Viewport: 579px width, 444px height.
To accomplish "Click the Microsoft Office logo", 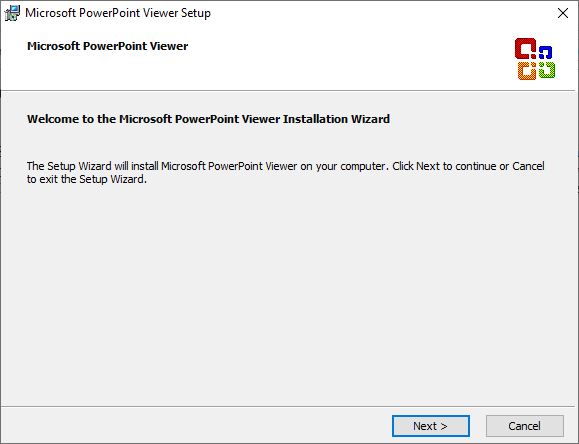I will pos(535,59).
